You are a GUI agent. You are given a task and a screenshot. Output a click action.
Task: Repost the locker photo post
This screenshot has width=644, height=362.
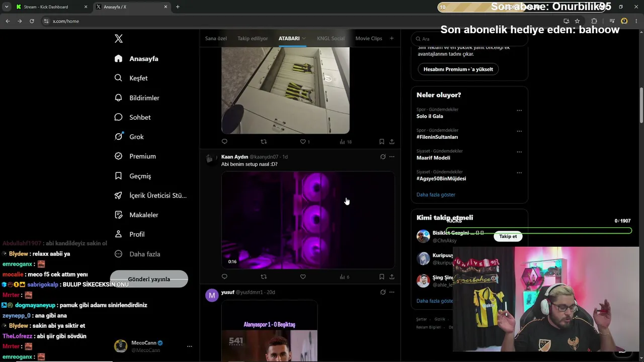tap(264, 142)
